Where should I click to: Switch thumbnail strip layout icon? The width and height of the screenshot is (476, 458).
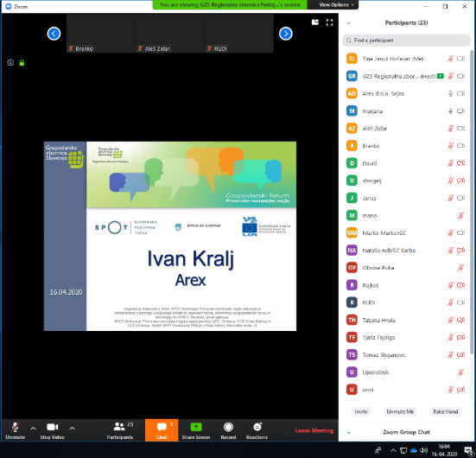(x=315, y=22)
